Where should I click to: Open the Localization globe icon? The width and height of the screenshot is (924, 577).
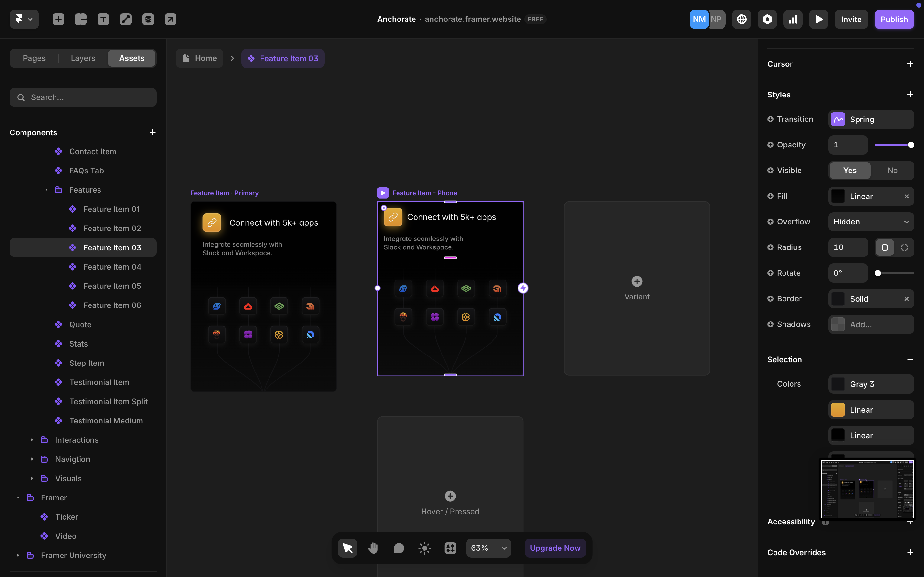coord(741,19)
